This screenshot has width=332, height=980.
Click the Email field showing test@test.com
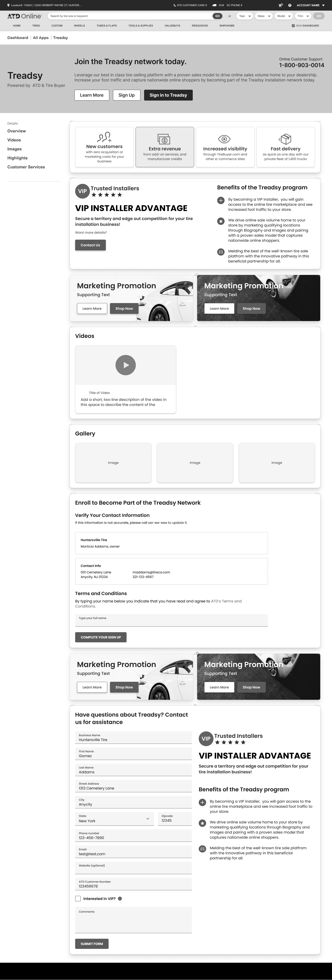click(x=133, y=852)
